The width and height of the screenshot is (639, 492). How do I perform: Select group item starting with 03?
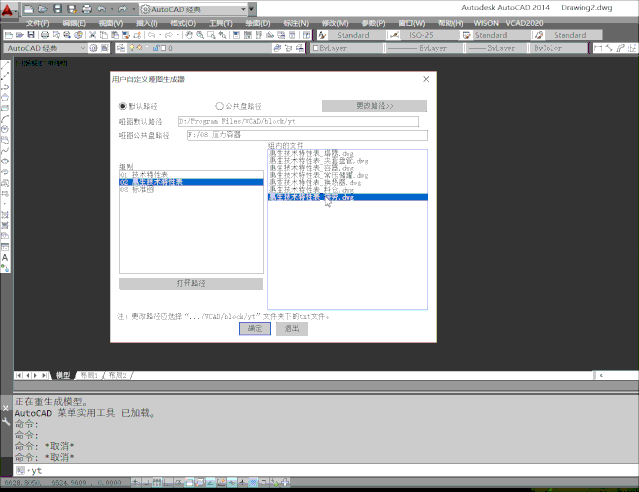tap(191, 190)
